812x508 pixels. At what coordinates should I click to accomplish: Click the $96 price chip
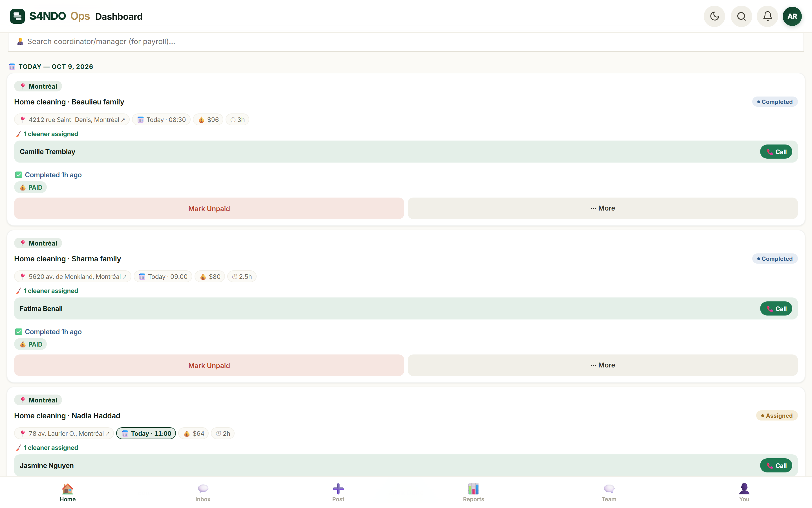coord(208,120)
